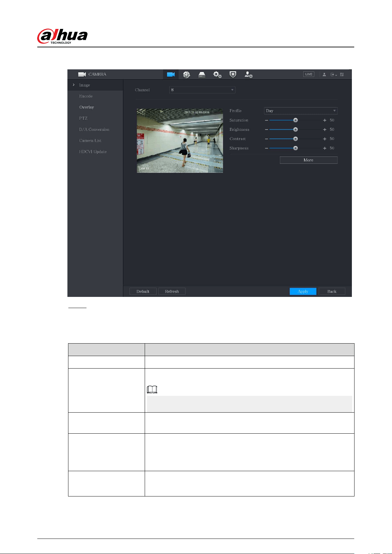Click the QR code icon
392x554 pixels.
(x=342, y=75)
